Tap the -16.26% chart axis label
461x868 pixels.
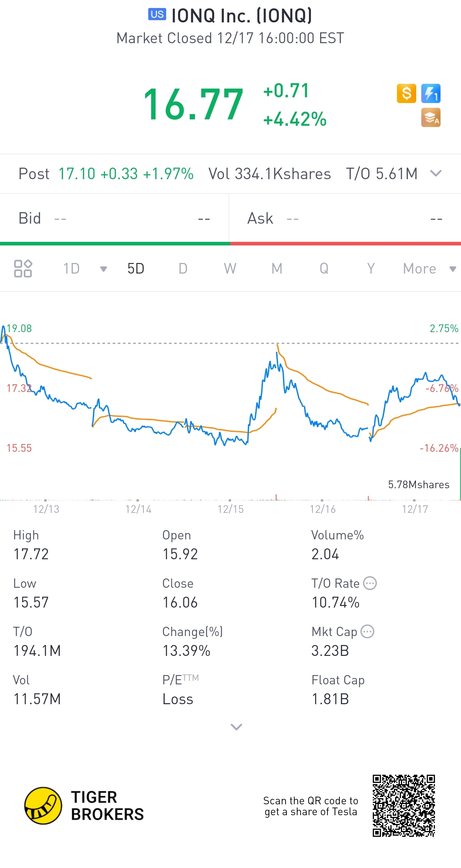click(439, 448)
